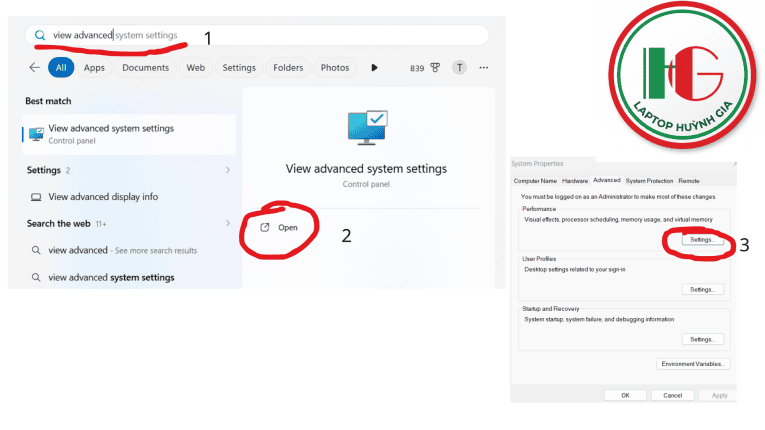
Task: Expand the Search the web chevron
Action: (228, 224)
